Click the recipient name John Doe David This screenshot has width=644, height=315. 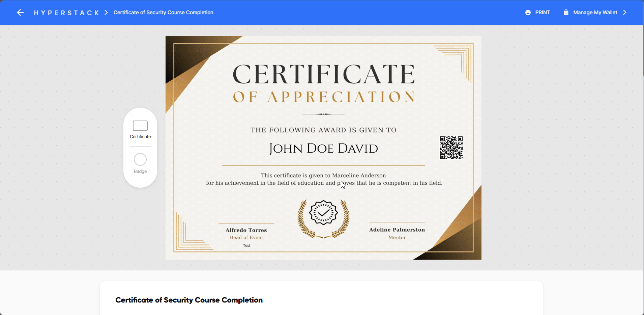click(x=323, y=149)
